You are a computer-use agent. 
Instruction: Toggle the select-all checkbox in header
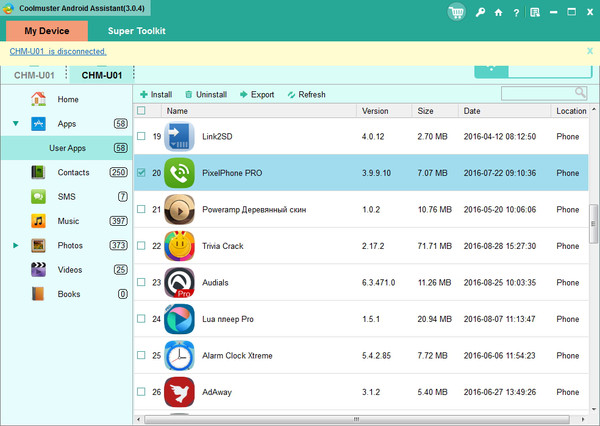coord(141,111)
